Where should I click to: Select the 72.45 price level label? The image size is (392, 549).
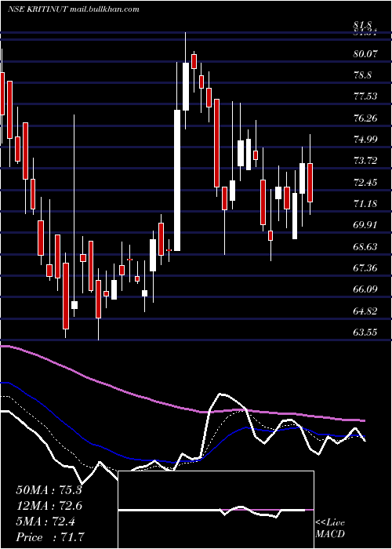coord(366,183)
